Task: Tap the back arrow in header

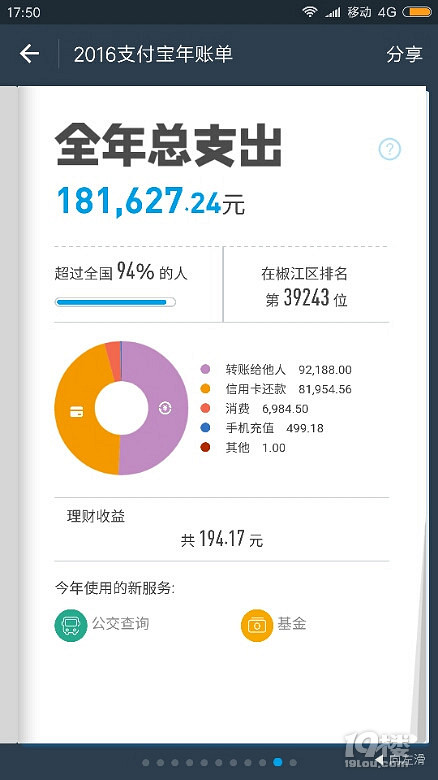Action: tap(29, 53)
